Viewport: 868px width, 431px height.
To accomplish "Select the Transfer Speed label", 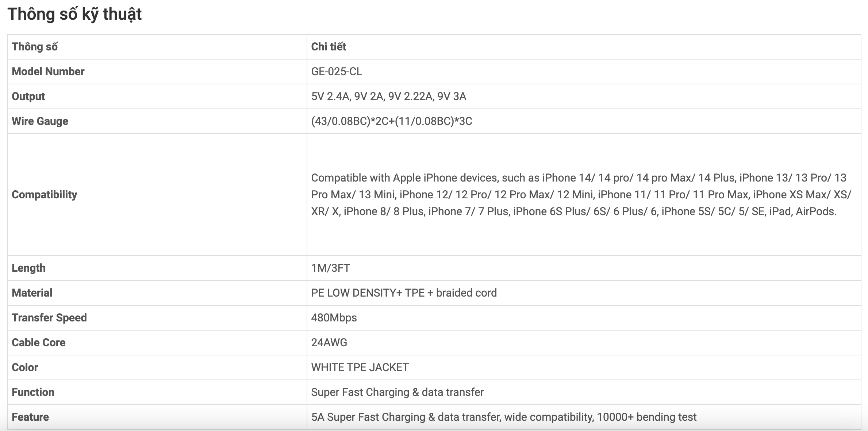I will tap(49, 318).
